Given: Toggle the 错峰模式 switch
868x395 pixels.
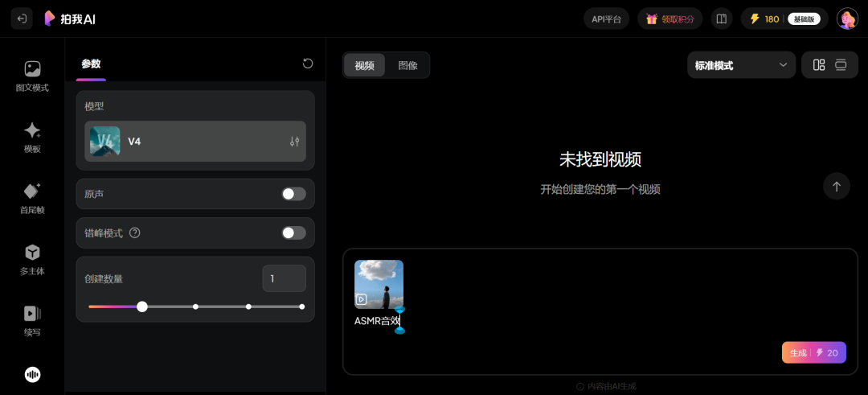Looking at the screenshot, I should pyautogui.click(x=293, y=232).
